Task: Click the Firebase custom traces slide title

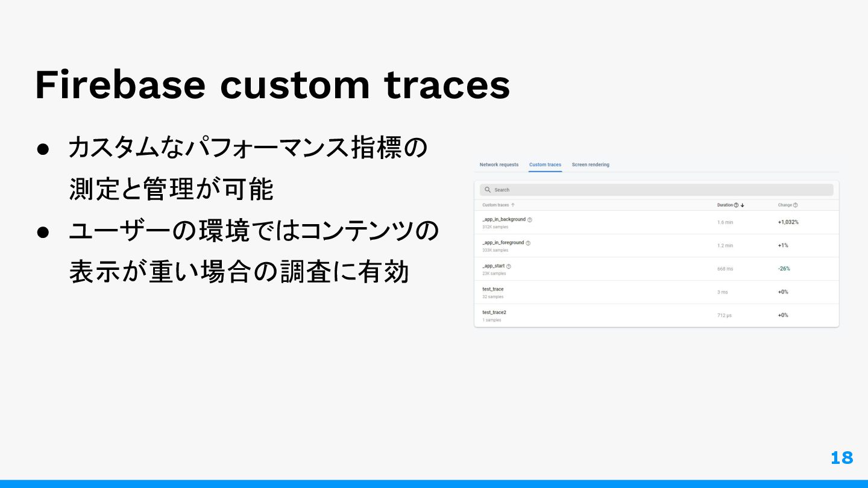Action: pyautogui.click(x=272, y=85)
